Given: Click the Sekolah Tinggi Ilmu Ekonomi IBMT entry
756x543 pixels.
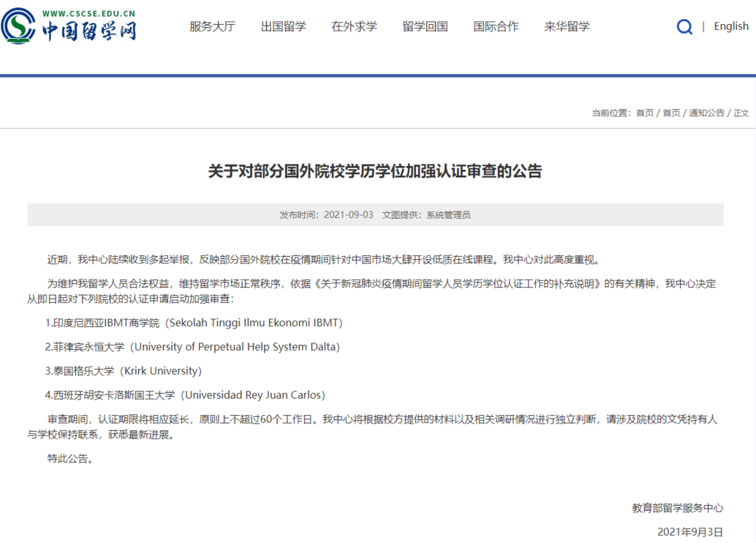Looking at the screenshot, I should 194,323.
